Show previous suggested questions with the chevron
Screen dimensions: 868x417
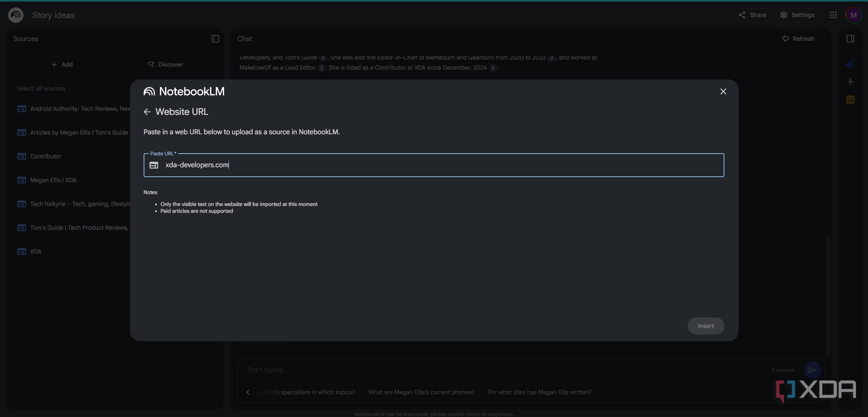[x=248, y=392]
